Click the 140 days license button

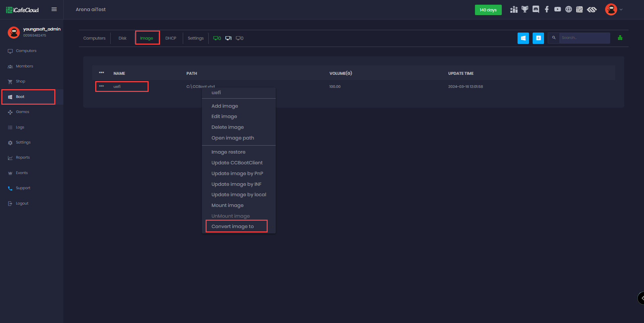488,10
